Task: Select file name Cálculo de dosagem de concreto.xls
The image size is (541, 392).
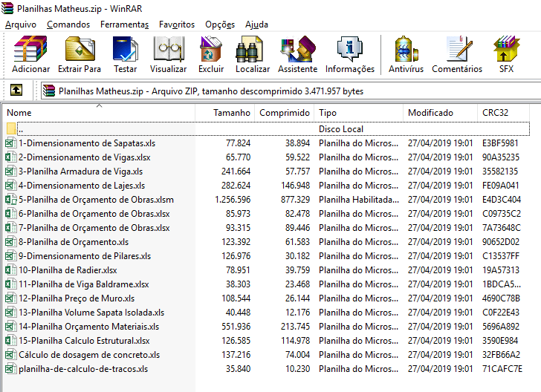Action: [x=89, y=355]
